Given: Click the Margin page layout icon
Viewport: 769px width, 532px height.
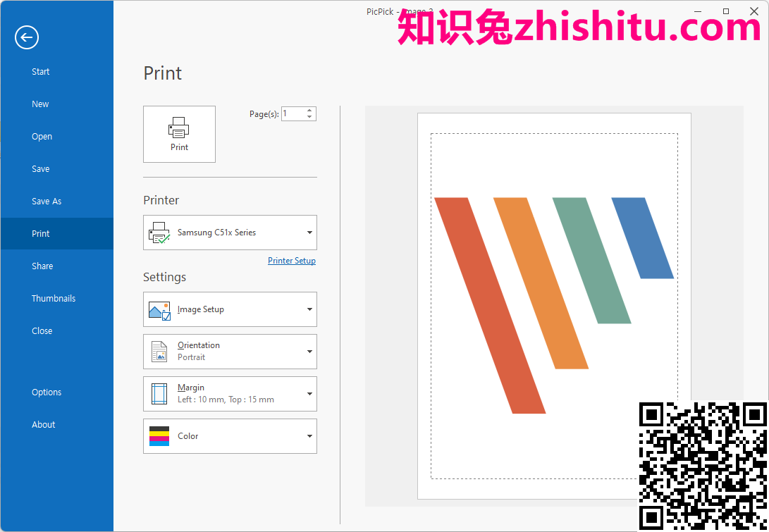Looking at the screenshot, I should pos(159,394).
